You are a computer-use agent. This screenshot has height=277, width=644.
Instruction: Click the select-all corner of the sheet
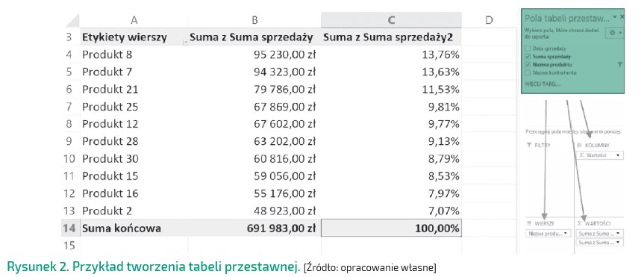pos(72,21)
